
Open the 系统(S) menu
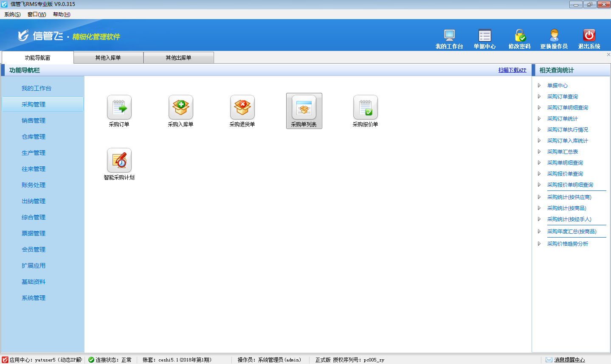click(12, 14)
